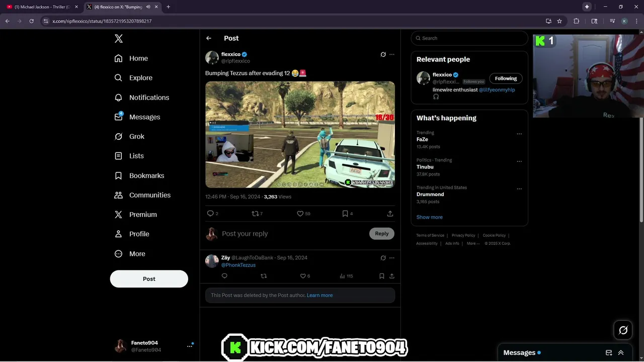Open options for Tinubu trend
Screen dimensions: 644x362
point(519,161)
